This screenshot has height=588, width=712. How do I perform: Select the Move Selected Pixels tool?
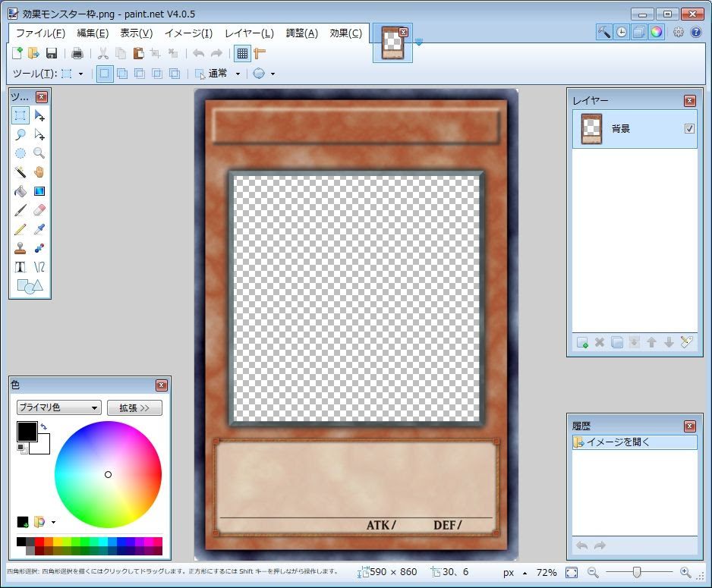coord(39,115)
